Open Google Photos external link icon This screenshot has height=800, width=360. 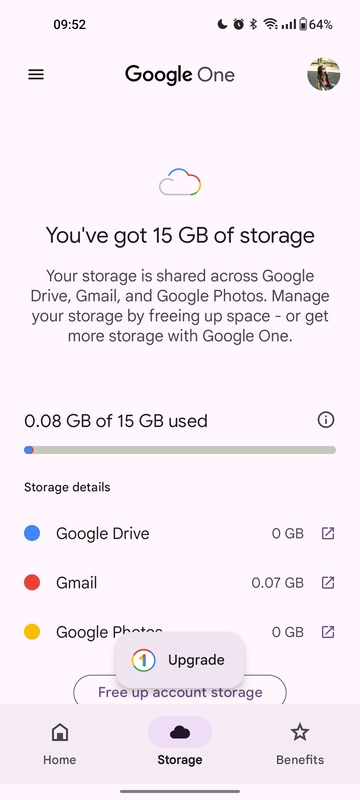(327, 632)
